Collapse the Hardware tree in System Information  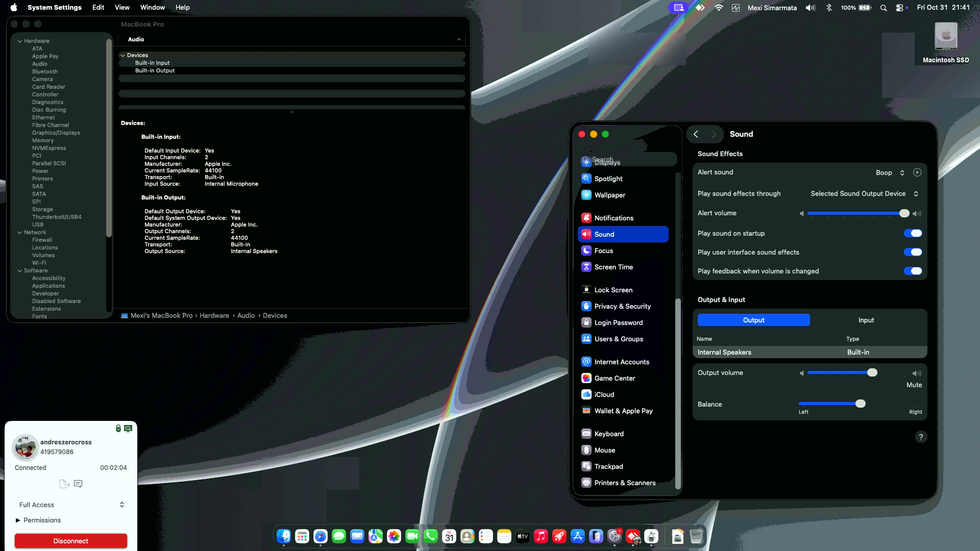tap(19, 41)
